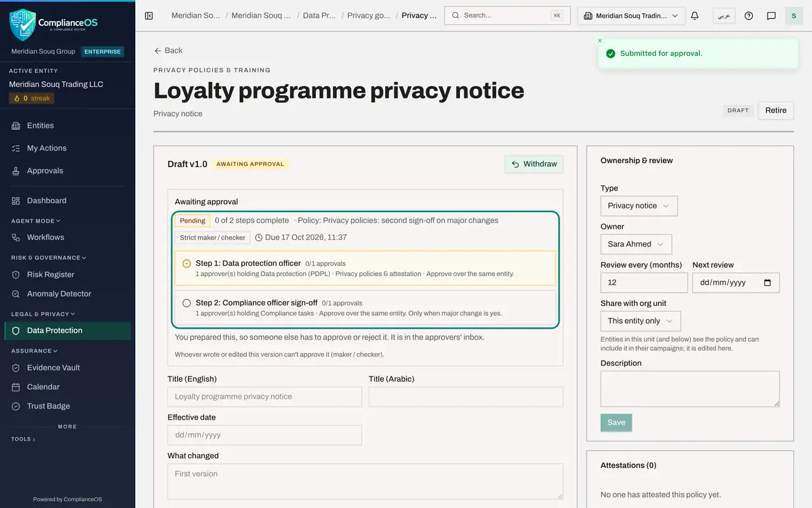Screen dimensions: 812x508
Task: Collapse the sidebar with the panel icon
Action: pyautogui.click(x=149, y=16)
